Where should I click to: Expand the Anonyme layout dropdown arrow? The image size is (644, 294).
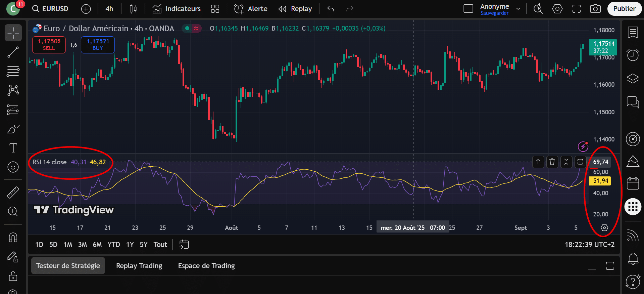coord(518,9)
